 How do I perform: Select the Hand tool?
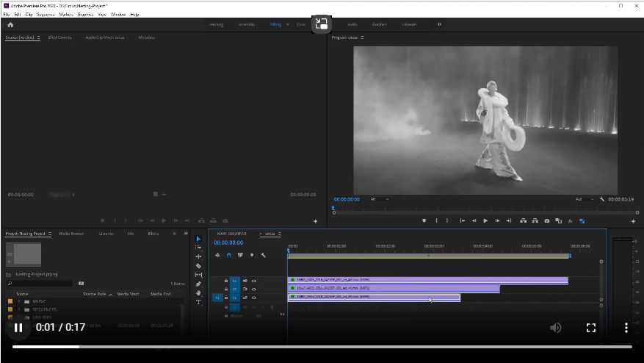click(198, 292)
